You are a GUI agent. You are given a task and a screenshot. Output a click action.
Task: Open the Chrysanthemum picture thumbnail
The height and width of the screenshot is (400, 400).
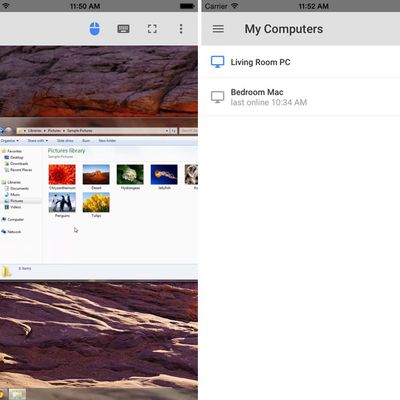pos(62,174)
